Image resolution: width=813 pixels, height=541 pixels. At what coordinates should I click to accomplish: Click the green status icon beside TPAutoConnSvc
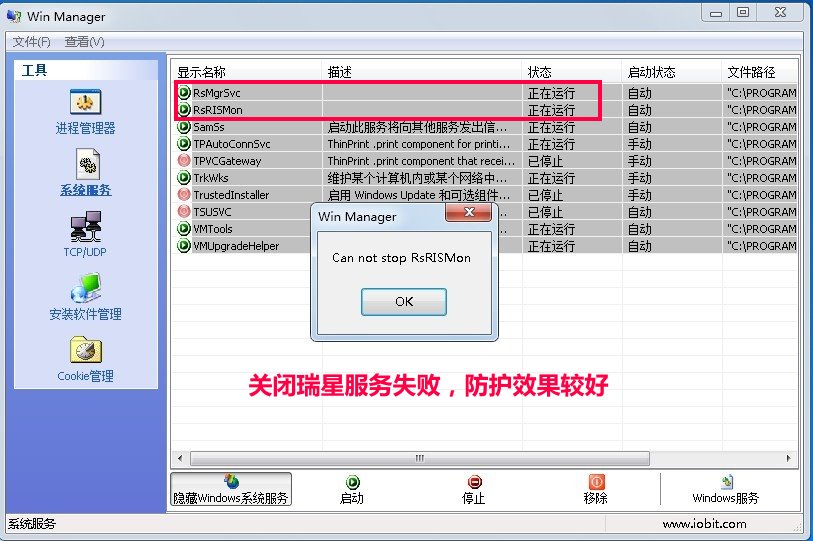click(x=184, y=144)
